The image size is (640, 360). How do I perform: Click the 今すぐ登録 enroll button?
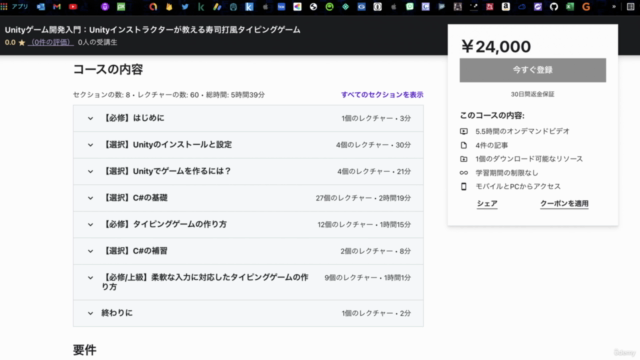(533, 70)
